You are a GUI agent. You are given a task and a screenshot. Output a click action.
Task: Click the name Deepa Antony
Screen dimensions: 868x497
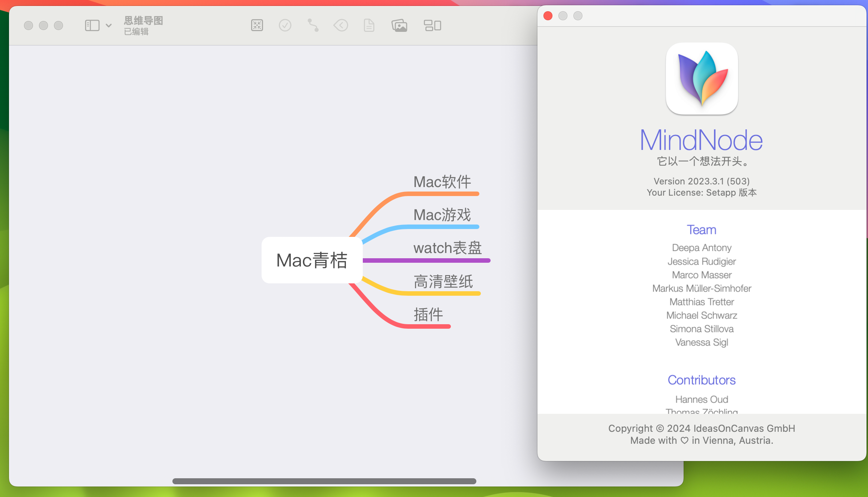pyautogui.click(x=702, y=248)
